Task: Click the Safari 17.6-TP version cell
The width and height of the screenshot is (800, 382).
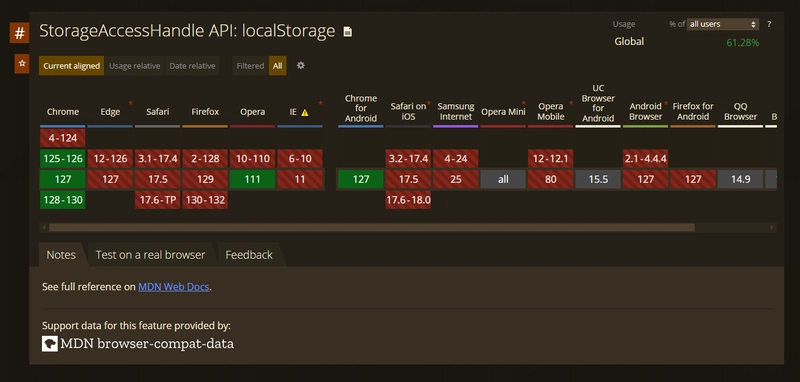Action: coord(158,200)
